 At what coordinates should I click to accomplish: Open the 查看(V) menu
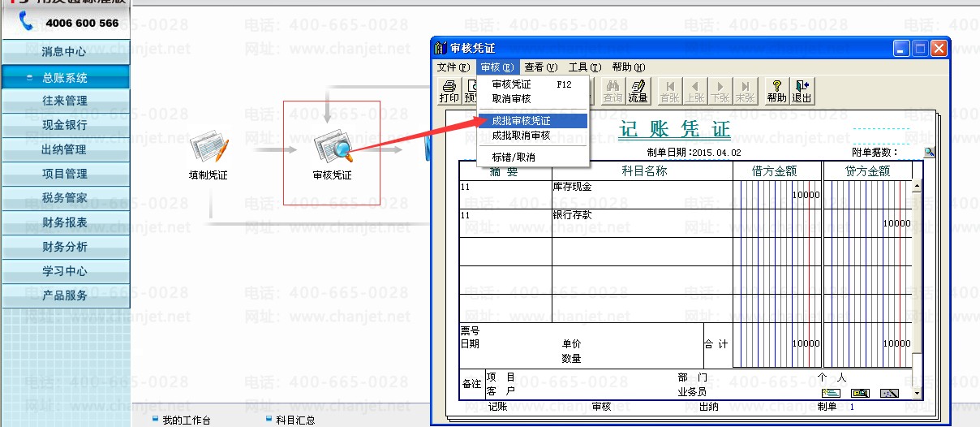[x=540, y=67]
